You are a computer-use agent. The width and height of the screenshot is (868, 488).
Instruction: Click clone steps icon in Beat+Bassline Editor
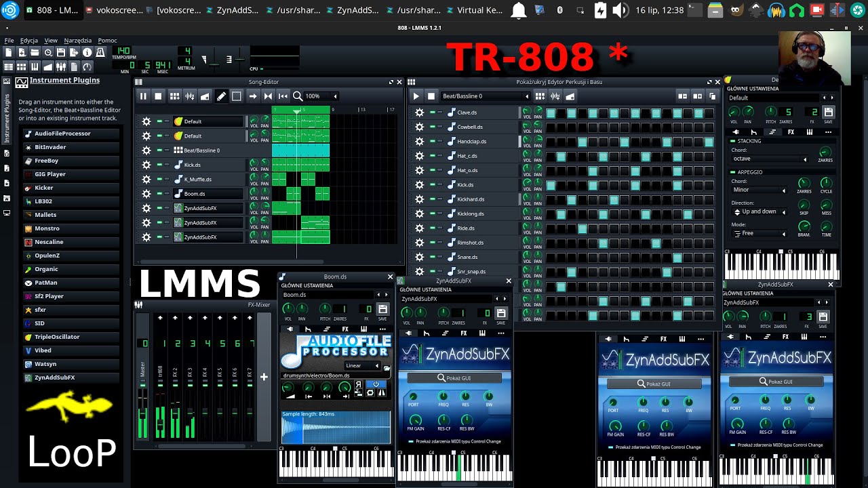pyautogui.click(x=712, y=96)
